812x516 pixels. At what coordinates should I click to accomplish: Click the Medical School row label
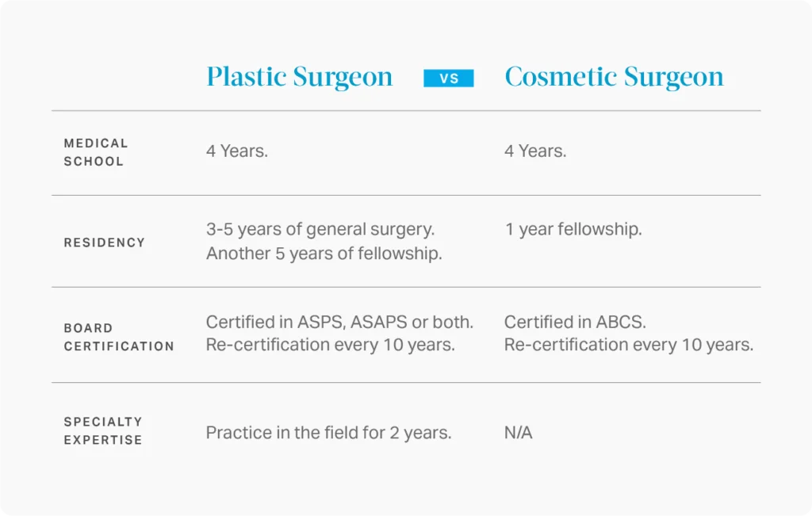coord(96,152)
